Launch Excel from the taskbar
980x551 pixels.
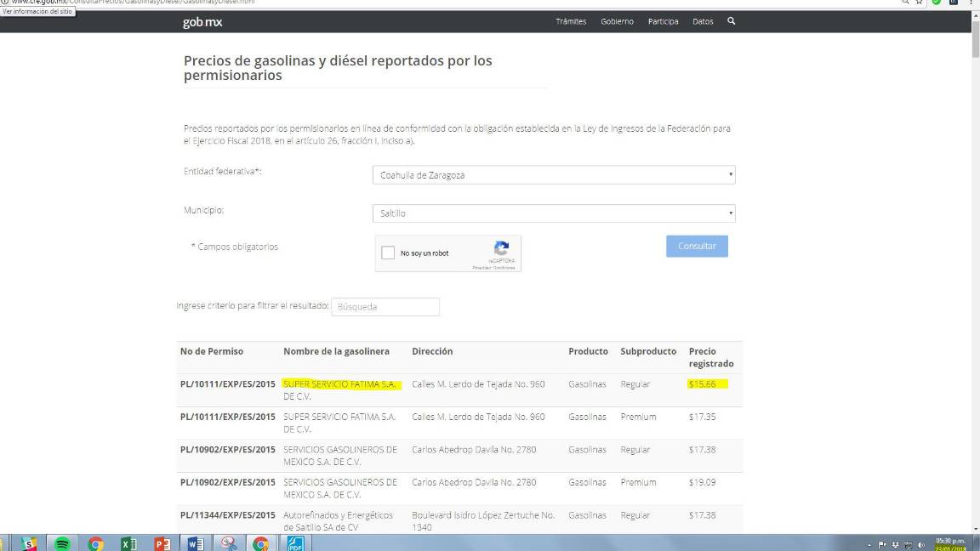127,542
